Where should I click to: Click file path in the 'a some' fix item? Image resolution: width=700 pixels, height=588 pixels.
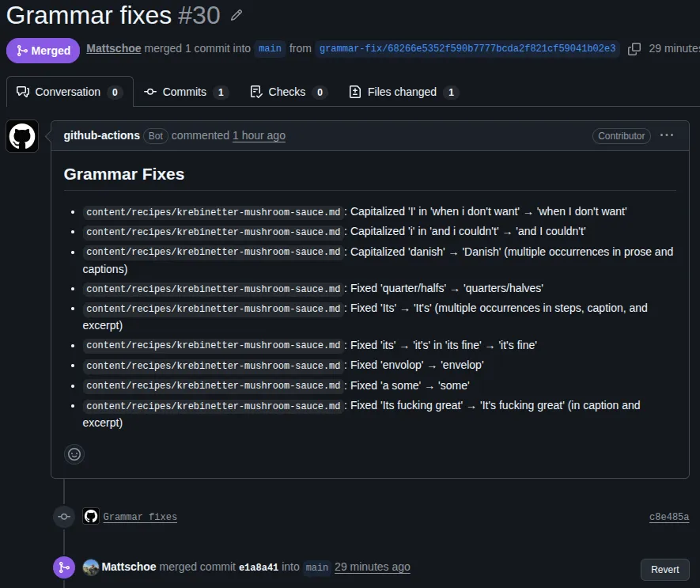coord(213,385)
